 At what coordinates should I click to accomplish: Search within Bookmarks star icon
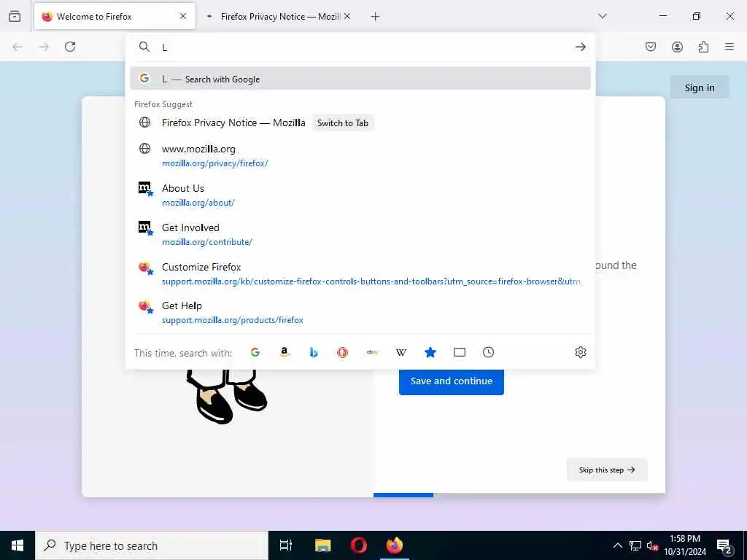pyautogui.click(x=430, y=352)
